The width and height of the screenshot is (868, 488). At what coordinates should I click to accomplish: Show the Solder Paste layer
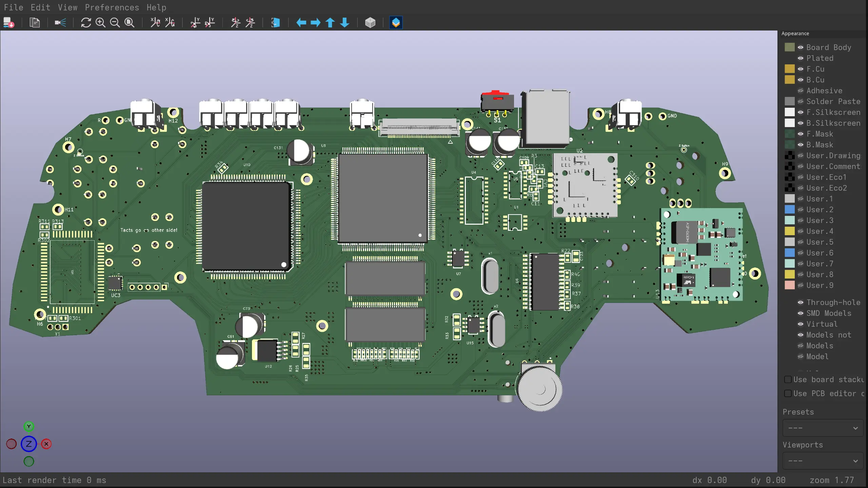[801, 101]
